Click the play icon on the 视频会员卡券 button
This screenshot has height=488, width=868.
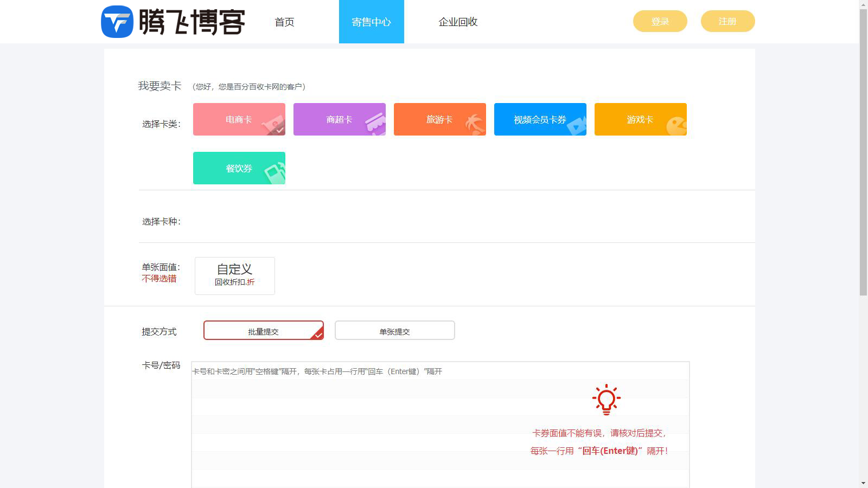pyautogui.click(x=576, y=127)
